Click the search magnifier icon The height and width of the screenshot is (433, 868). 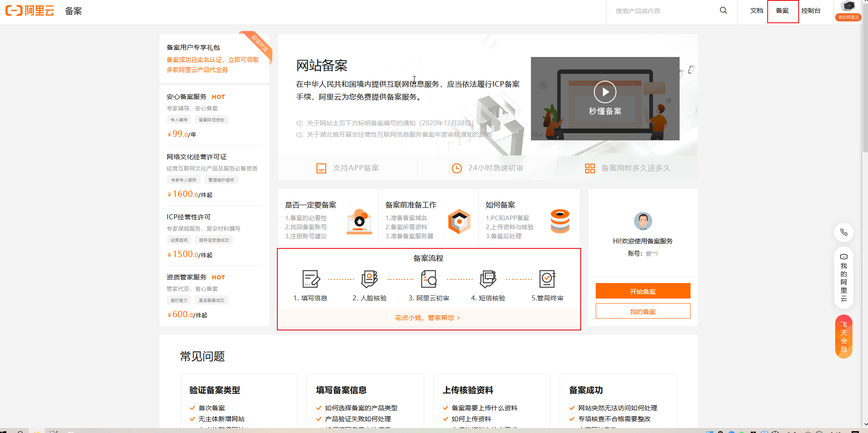tap(723, 10)
